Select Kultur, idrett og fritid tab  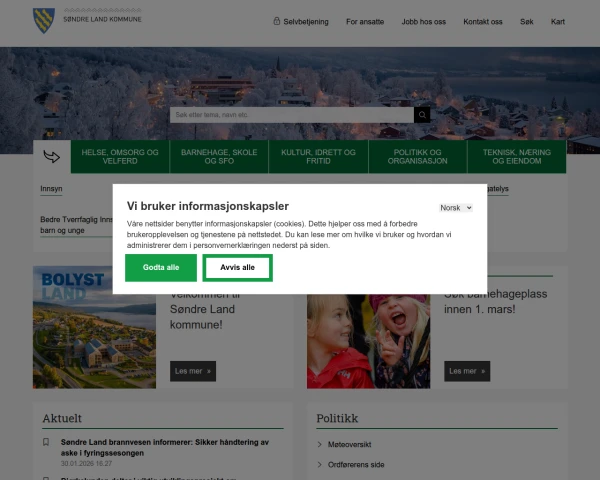click(x=318, y=157)
